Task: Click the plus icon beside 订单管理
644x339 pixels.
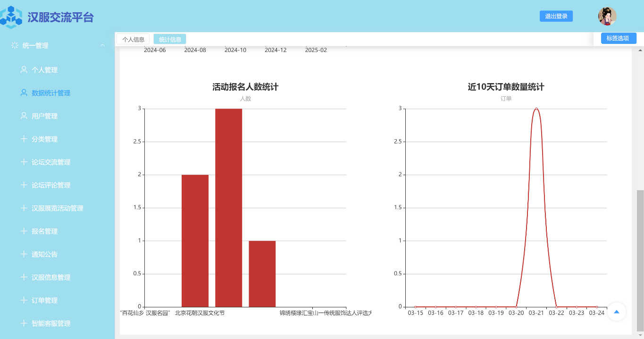Action: pos(24,300)
